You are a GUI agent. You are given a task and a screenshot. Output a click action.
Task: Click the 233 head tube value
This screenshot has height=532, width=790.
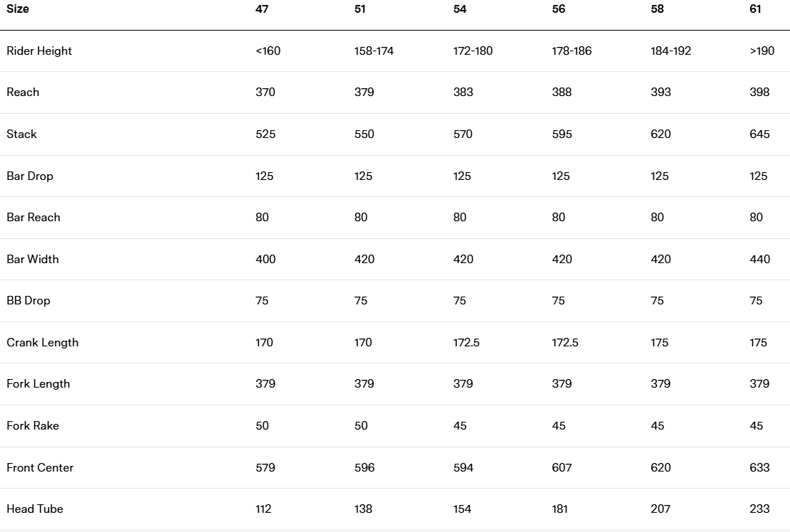click(x=759, y=509)
